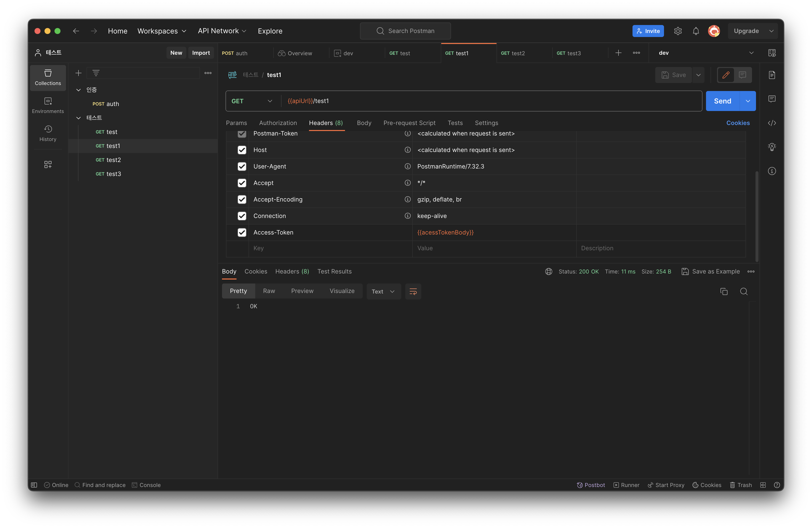Collapse the 인증 collection folder
Image resolution: width=812 pixels, height=528 pixels.
coord(78,90)
